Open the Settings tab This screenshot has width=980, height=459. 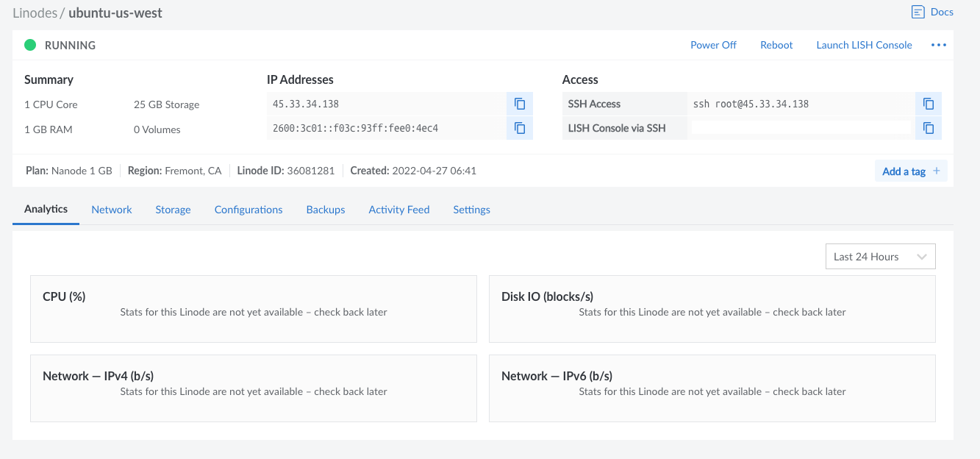(471, 210)
